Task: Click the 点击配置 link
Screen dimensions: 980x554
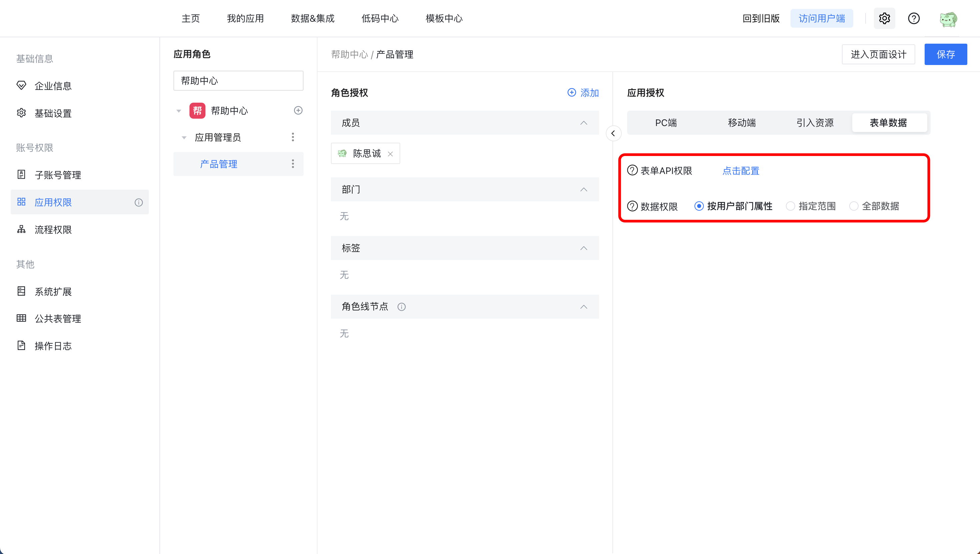Action: pos(741,171)
